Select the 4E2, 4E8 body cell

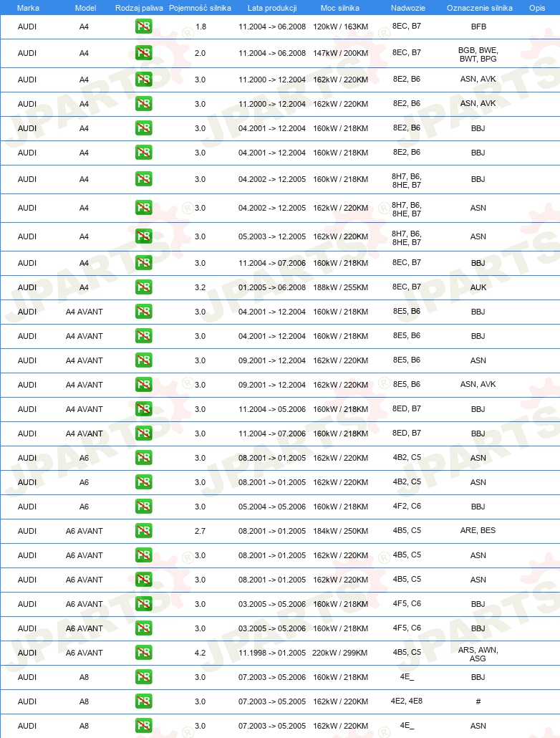tap(407, 701)
